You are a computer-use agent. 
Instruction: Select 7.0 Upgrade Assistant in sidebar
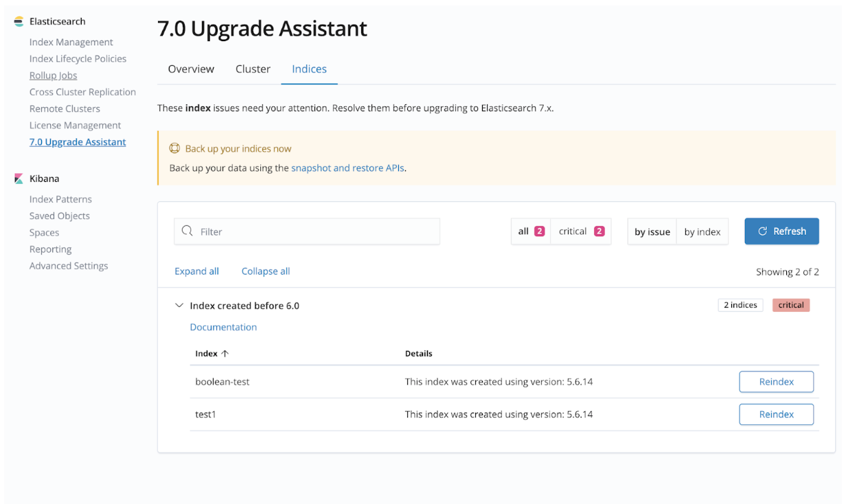point(78,142)
